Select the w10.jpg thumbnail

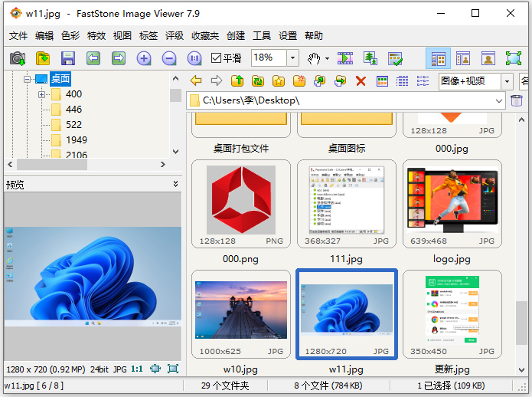241,314
